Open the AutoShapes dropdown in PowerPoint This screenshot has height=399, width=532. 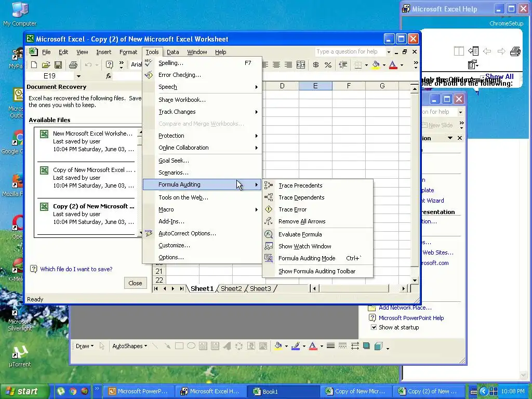coord(129,345)
